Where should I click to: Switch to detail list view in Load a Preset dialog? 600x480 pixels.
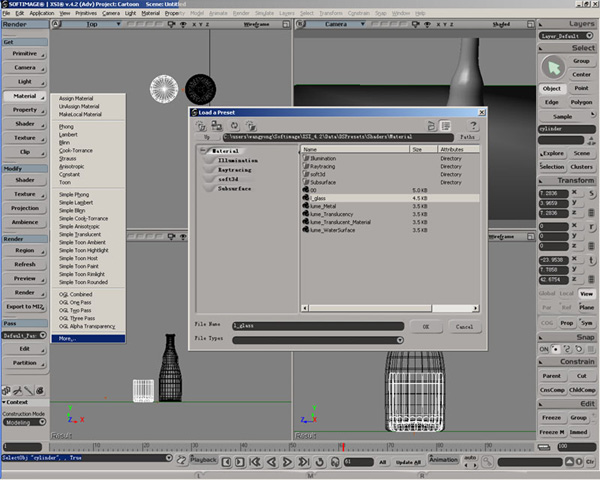[445, 126]
